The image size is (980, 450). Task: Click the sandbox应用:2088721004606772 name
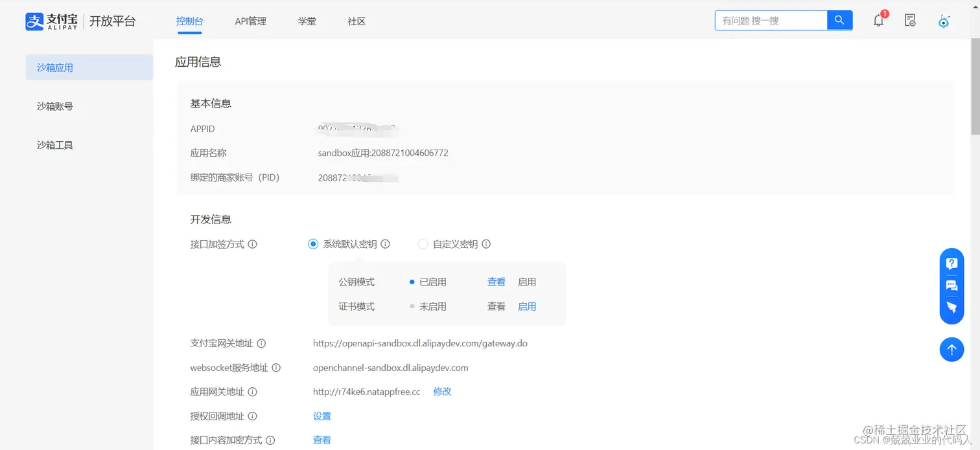(x=383, y=153)
